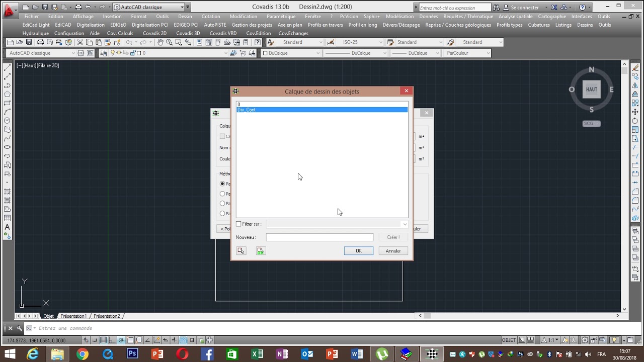Select the Erase tool in right toolbar
Screen dimensions: 644x362
coord(635,67)
